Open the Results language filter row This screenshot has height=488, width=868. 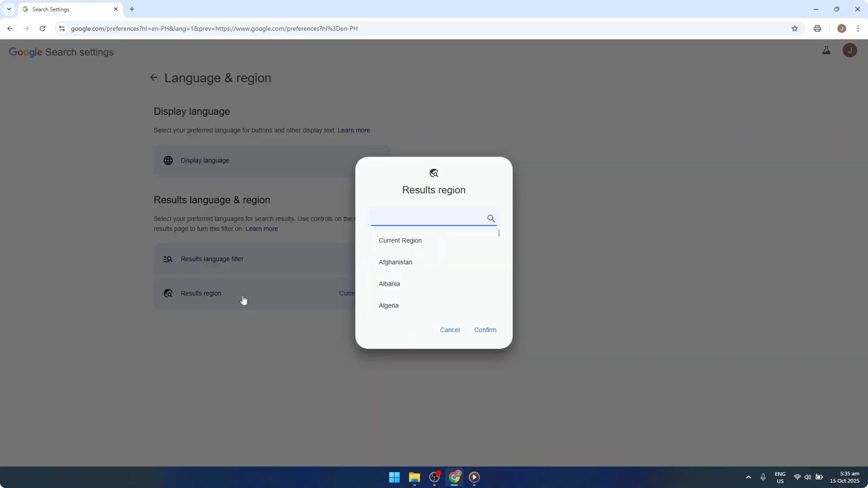(272, 259)
